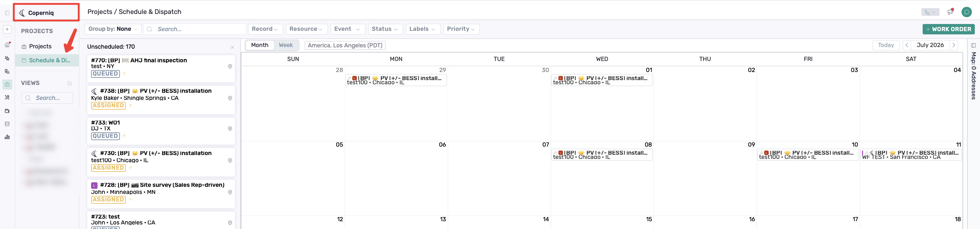Click QUEUED status badge on #770
Screen dimensions: 980x229
pos(105,74)
